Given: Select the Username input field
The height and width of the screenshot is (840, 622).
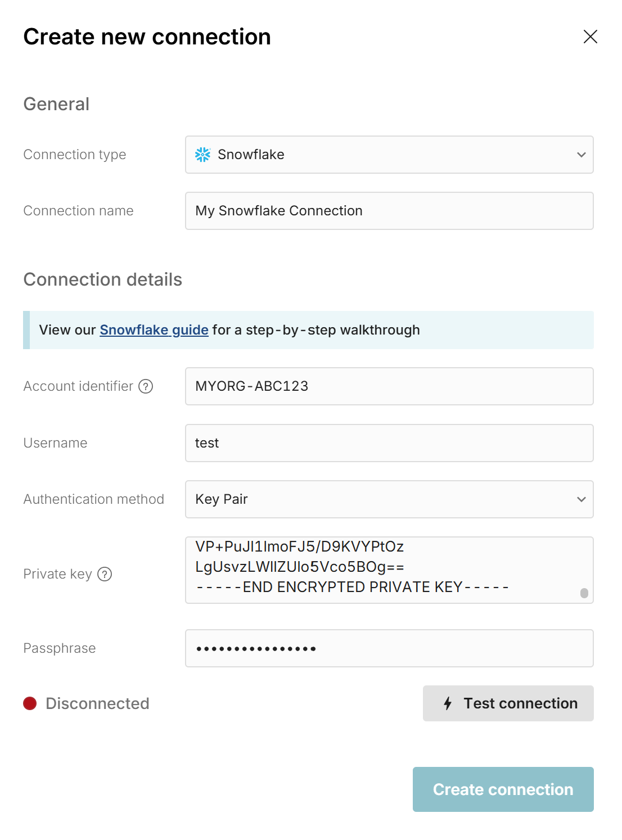Looking at the screenshot, I should 389,443.
